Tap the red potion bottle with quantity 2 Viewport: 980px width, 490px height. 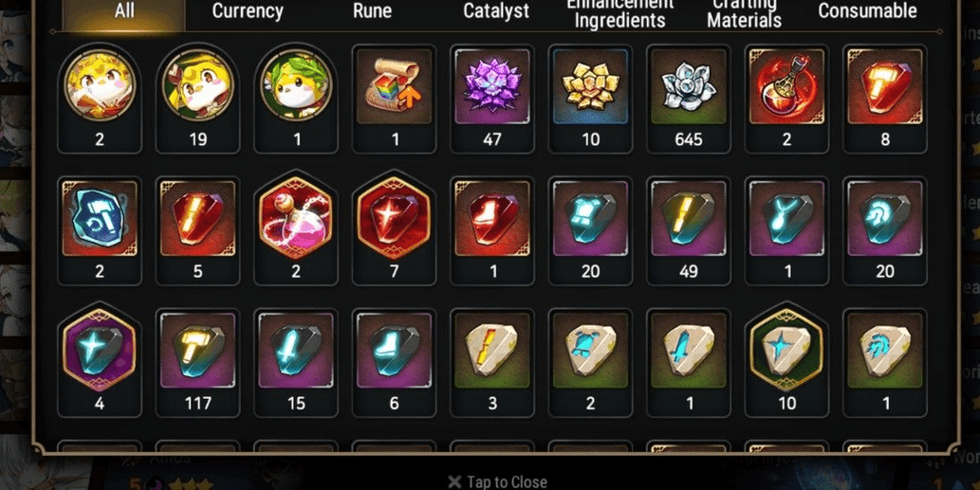pos(786,99)
